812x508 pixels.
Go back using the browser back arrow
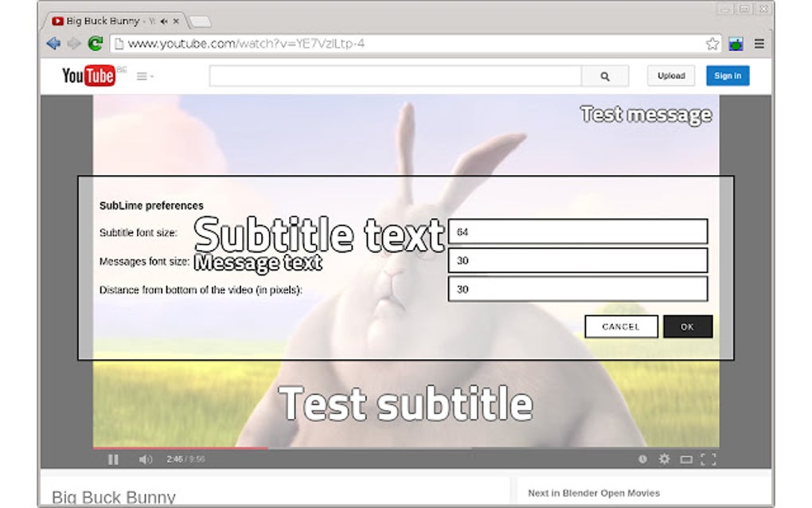pos(53,43)
